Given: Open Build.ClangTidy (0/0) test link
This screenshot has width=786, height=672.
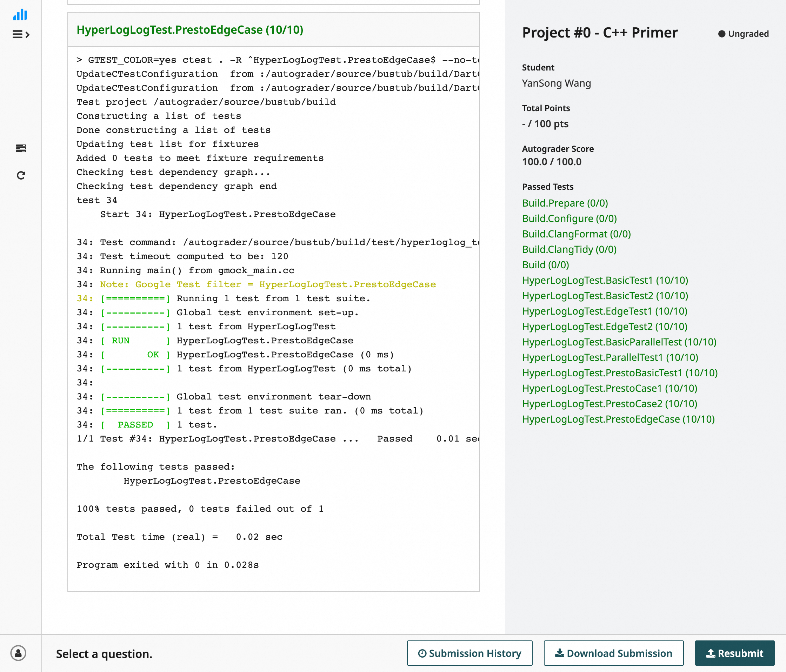Looking at the screenshot, I should [569, 249].
